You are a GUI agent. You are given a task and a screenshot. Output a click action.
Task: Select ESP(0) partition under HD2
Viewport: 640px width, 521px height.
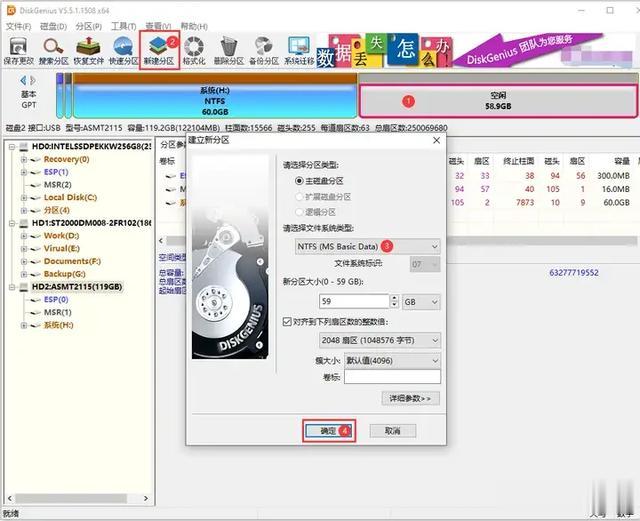pyautogui.click(x=56, y=300)
